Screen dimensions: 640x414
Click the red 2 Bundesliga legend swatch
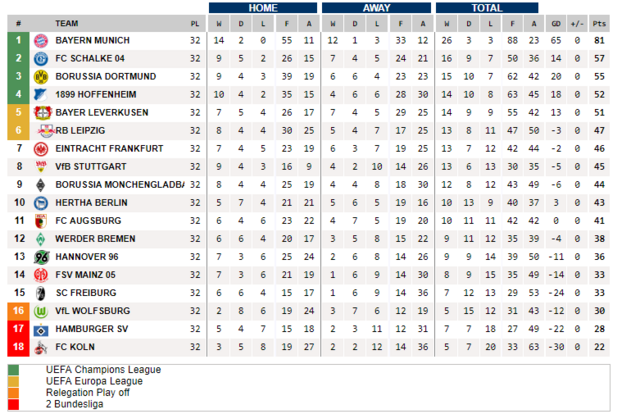coord(13,404)
